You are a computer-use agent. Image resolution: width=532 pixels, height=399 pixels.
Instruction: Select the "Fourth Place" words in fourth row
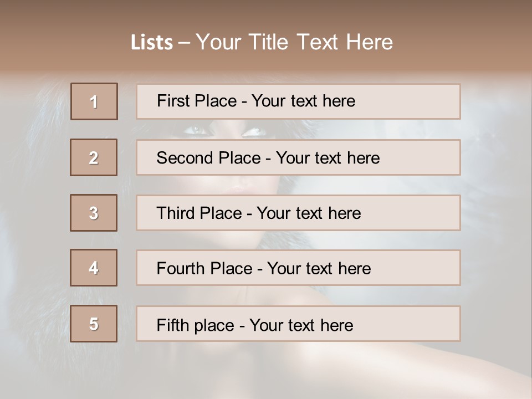204,269
